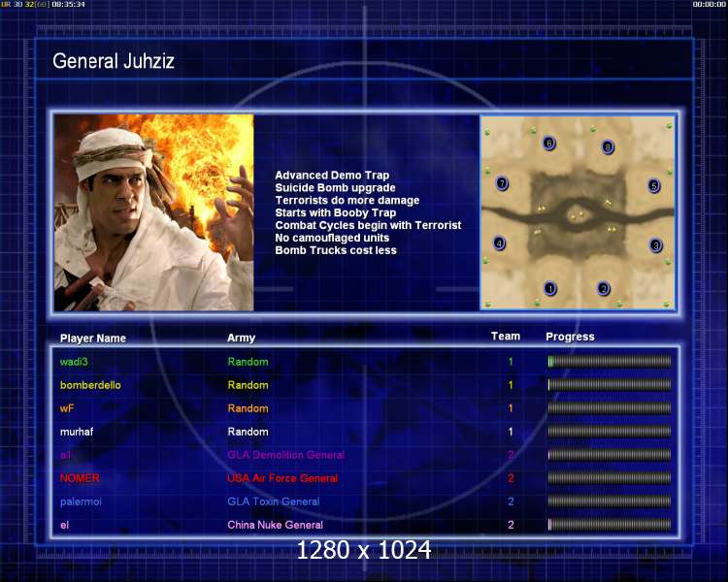Click wF's "Random" army entry
This screenshot has height=582, width=728.
point(248,408)
